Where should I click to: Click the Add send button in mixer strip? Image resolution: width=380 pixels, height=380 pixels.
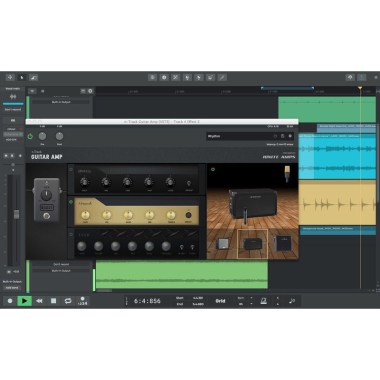point(12,287)
